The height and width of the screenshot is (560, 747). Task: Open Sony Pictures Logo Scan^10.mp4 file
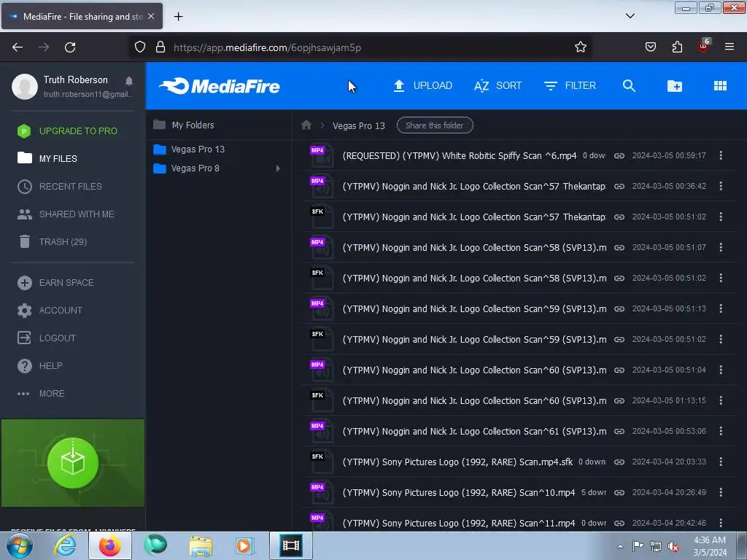tap(458, 492)
